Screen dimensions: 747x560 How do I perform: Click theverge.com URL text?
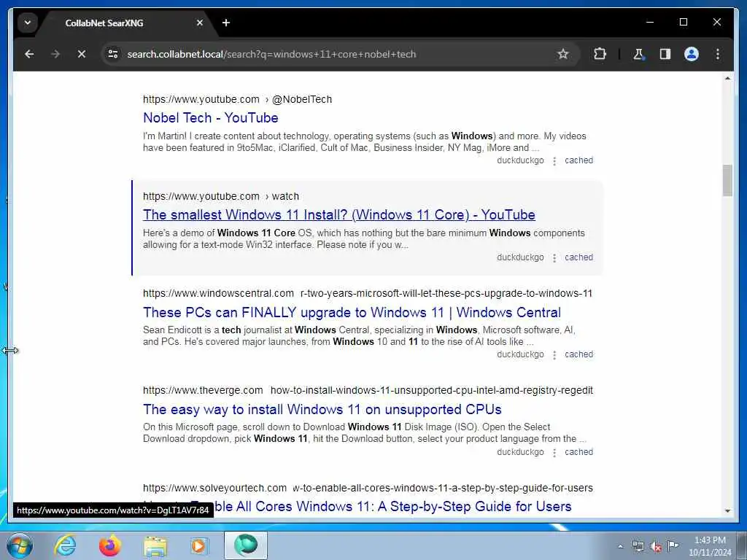[x=368, y=391]
